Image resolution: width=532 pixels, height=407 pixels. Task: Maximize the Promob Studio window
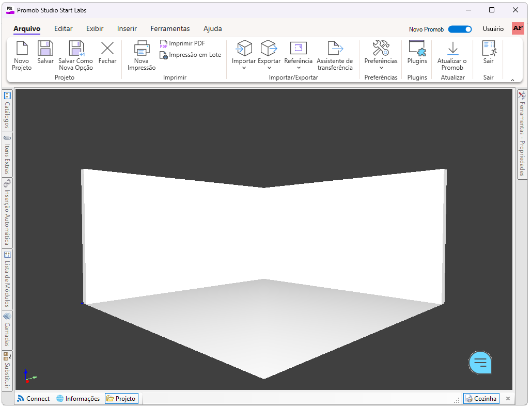click(492, 10)
